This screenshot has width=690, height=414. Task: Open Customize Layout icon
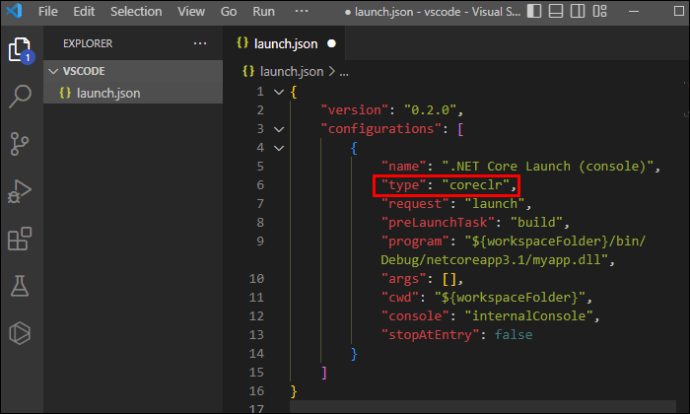coord(599,11)
